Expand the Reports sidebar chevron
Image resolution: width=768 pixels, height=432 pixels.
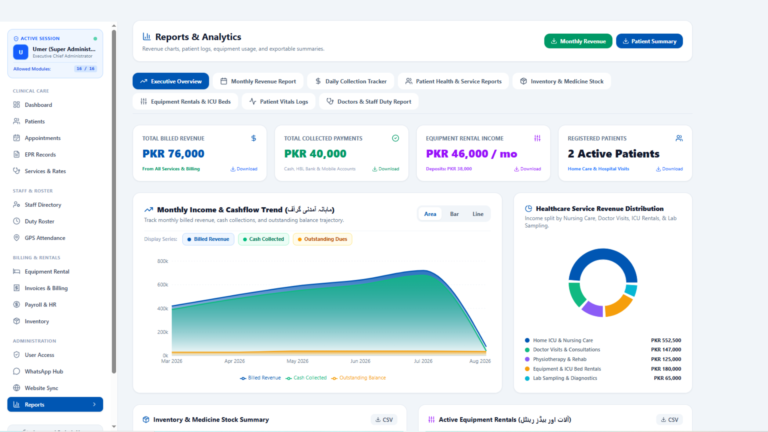click(95, 405)
